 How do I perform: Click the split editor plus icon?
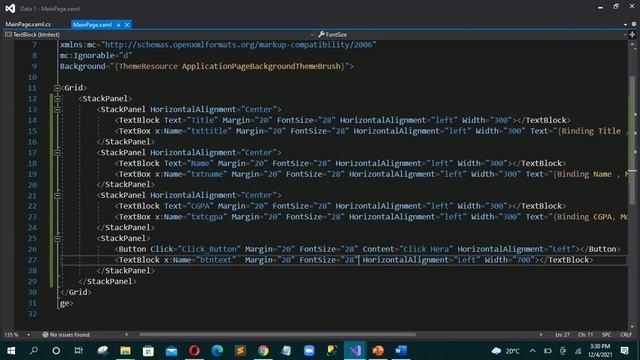632,35
